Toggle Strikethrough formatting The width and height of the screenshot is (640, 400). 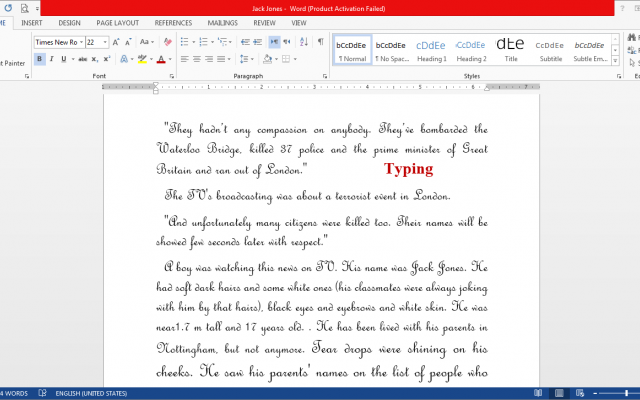(83, 59)
